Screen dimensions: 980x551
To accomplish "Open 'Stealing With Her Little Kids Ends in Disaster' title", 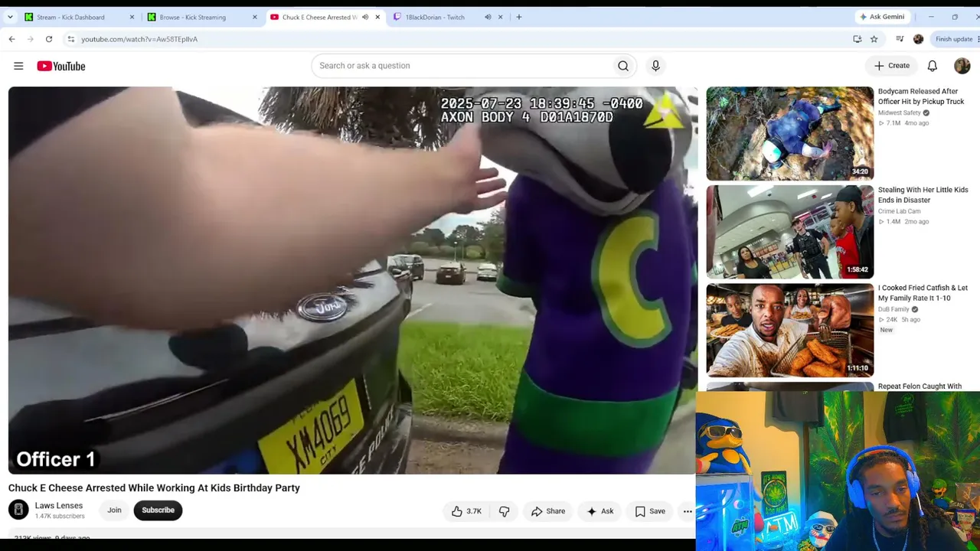I will tap(923, 195).
